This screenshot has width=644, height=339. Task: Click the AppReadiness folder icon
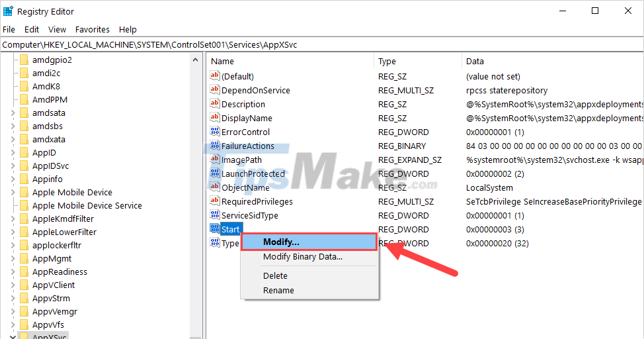pyautogui.click(x=24, y=271)
